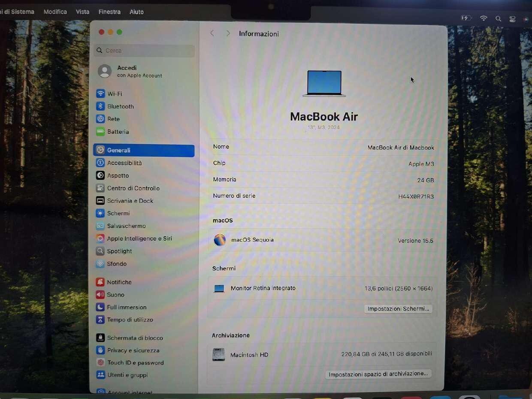Open Salvaschermo icon in sidebar

click(100, 226)
